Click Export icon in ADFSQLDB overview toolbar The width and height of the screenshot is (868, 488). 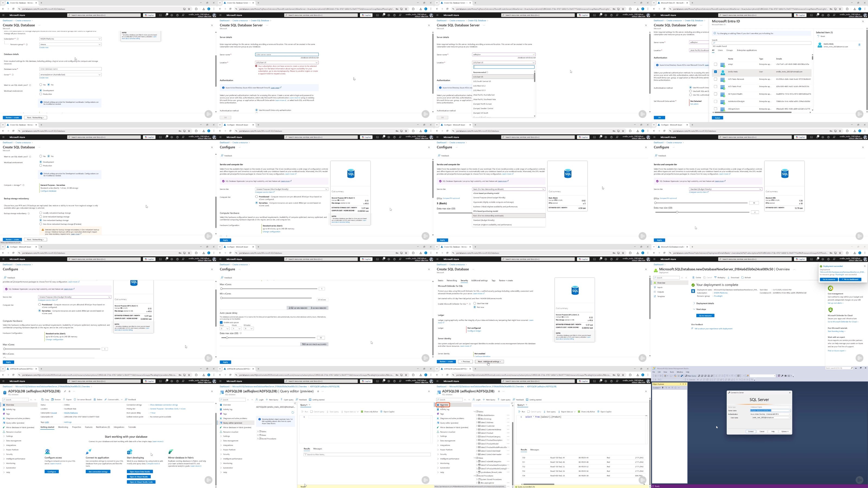pos(64,399)
